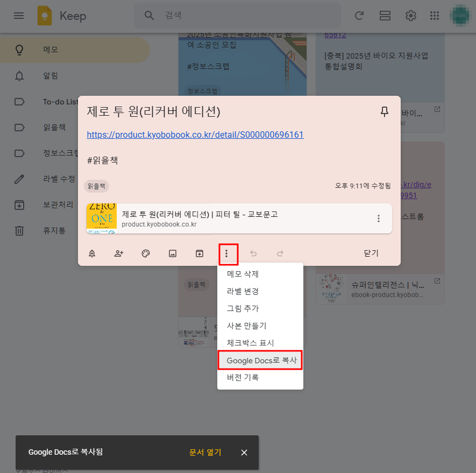
Task: Choose 체크박스 표시 from the menu
Action: coord(260,343)
